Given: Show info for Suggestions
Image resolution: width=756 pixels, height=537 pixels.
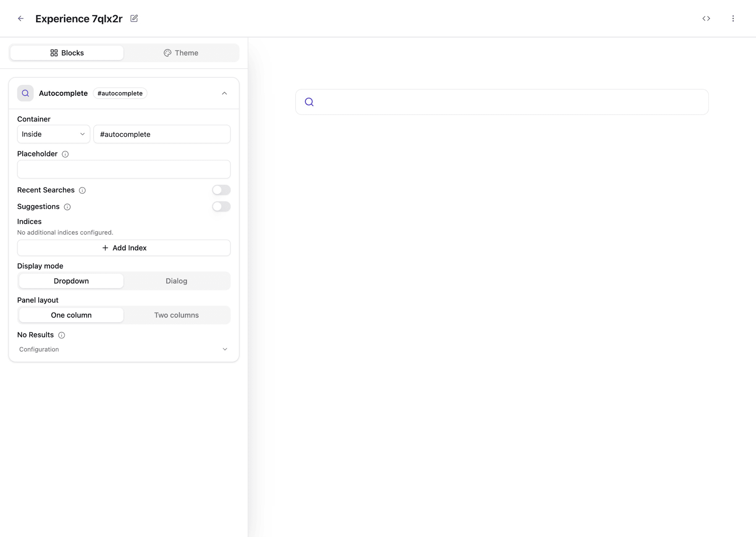Looking at the screenshot, I should pos(67,207).
